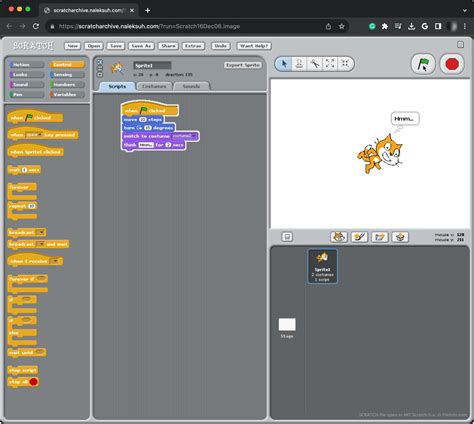Screen dimensions: 474x424
Task: Open the Sounds tab
Action: coord(191,86)
